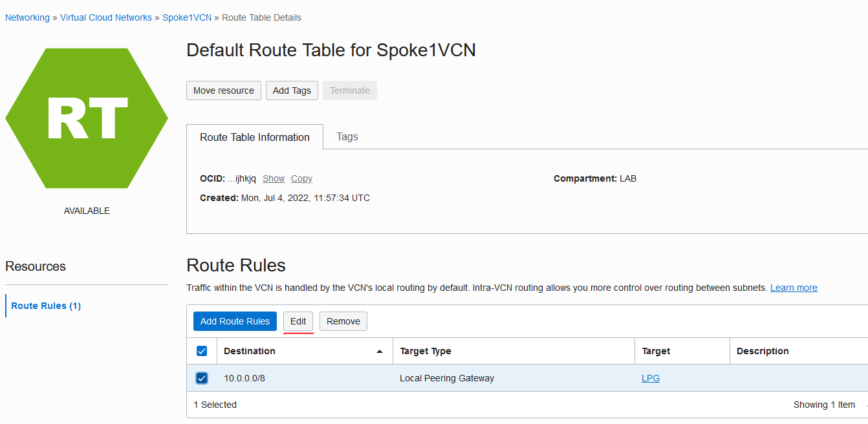Viewport: 868px width, 424px height.
Task: Open the Route Table Information tab
Action: pyautogui.click(x=255, y=137)
